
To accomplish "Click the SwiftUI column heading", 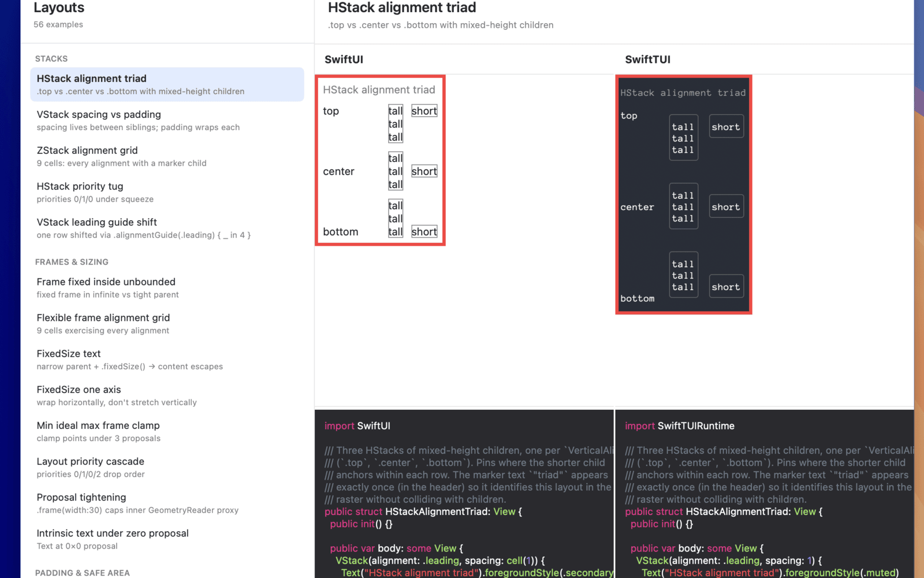I will click(344, 60).
